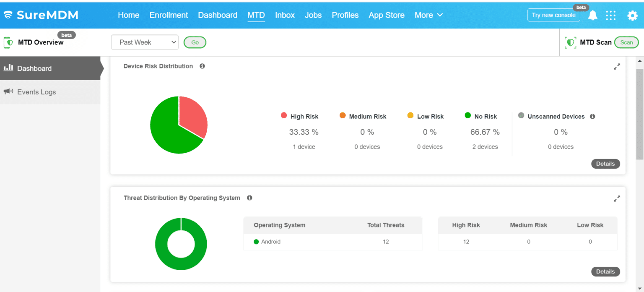Screen dimensions: 644x292
Task: Open the notifications bell
Action: (592, 15)
